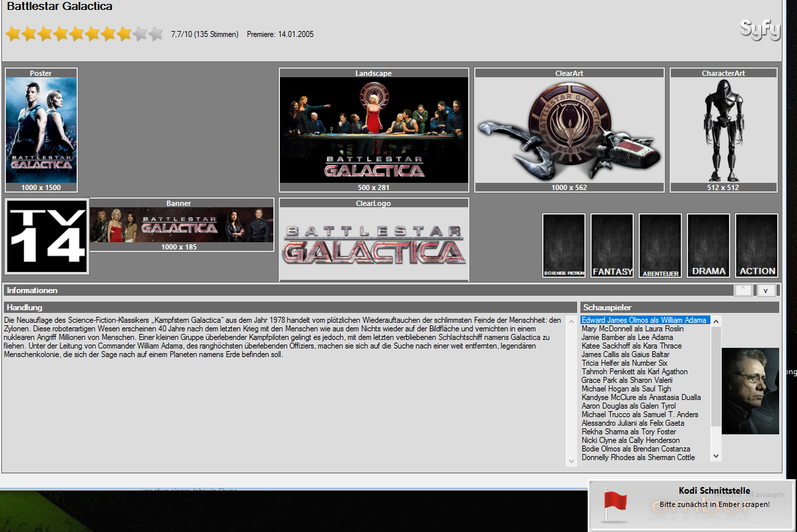Click the Syfy network logo
Image resolution: width=797 pixels, height=532 pixels.
pyautogui.click(x=759, y=30)
